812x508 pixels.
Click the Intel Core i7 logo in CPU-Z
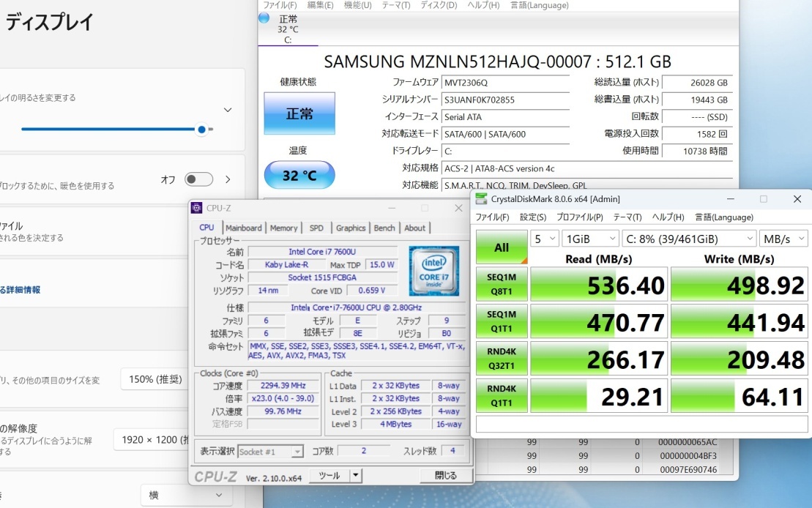click(x=434, y=271)
